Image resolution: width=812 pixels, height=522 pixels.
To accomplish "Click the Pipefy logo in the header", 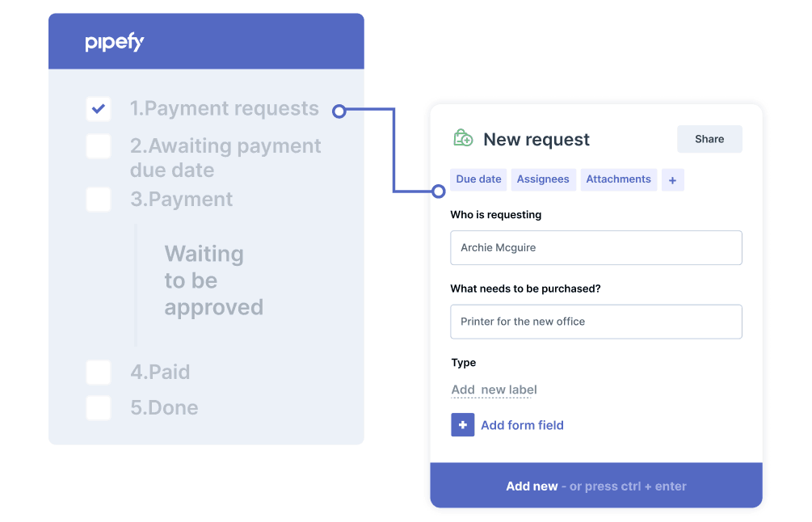I will (x=115, y=42).
